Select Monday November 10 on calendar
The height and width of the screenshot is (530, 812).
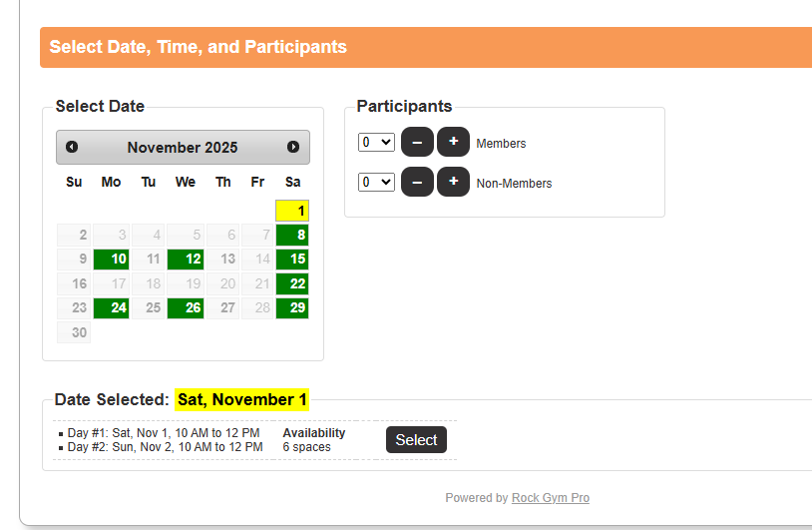[112, 260]
